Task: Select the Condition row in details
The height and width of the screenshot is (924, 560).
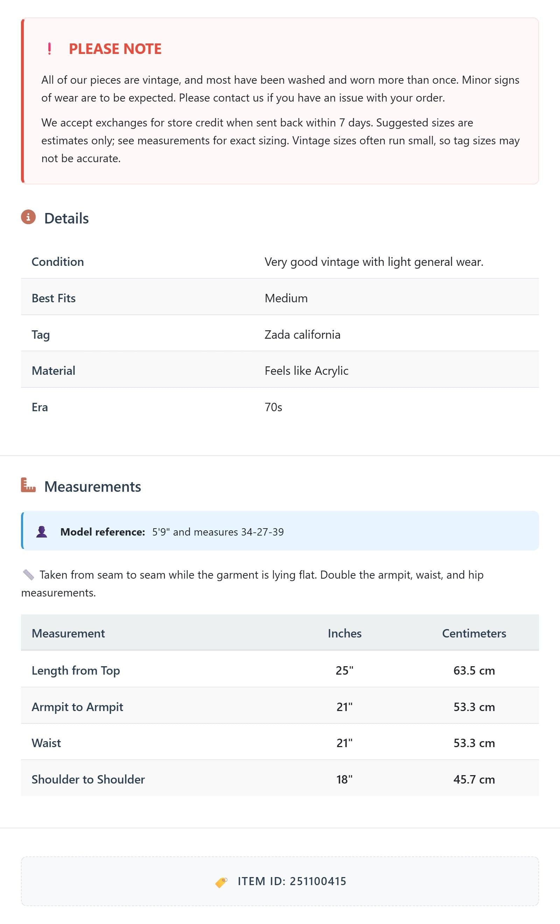Action: (280, 261)
